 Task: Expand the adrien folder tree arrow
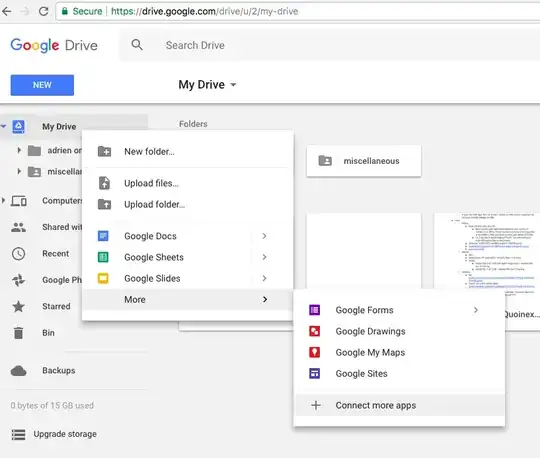(19, 150)
